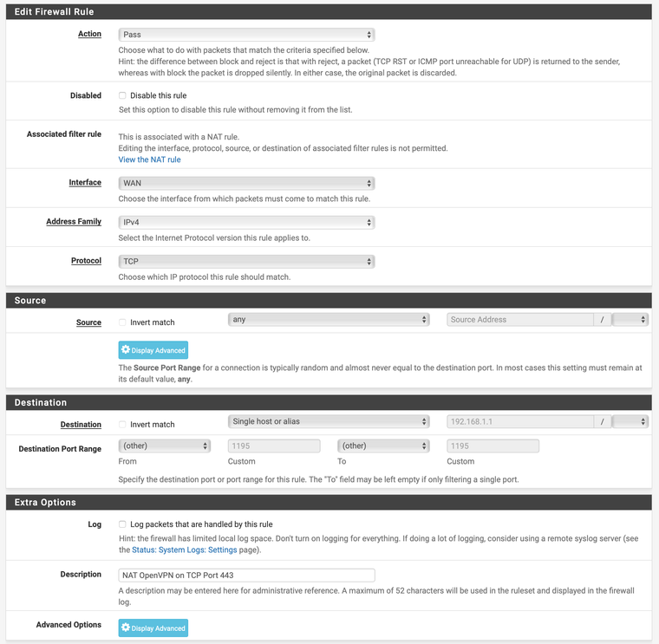Open Status: System Logs: Settings link
Viewport: 659px width, 644px height.
pos(185,550)
